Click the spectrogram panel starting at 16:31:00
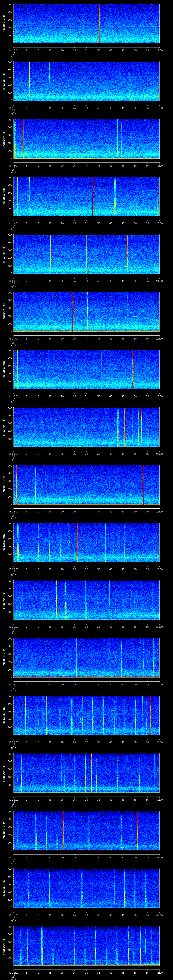The width and height of the screenshot is (173, 980). coord(87,888)
